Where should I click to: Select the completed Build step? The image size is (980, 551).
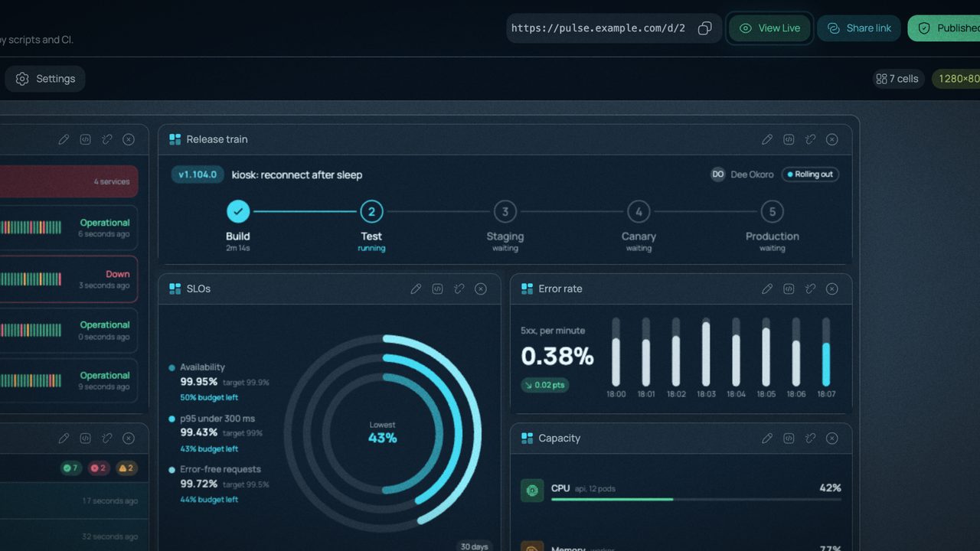[238, 211]
